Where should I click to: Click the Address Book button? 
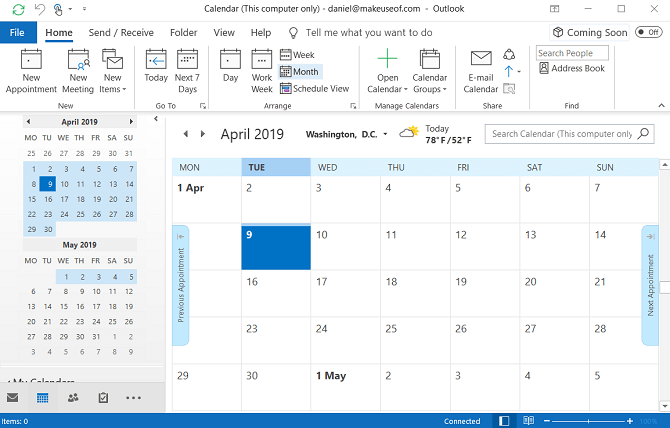click(572, 69)
